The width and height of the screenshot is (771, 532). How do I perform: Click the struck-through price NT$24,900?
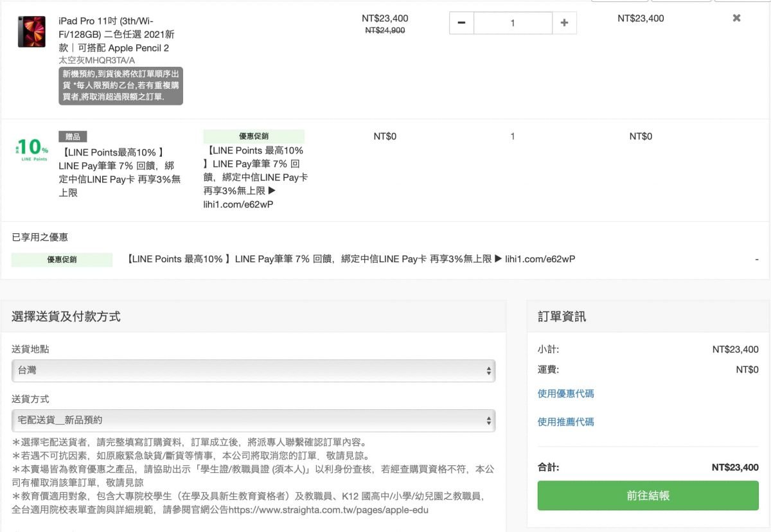(385, 30)
